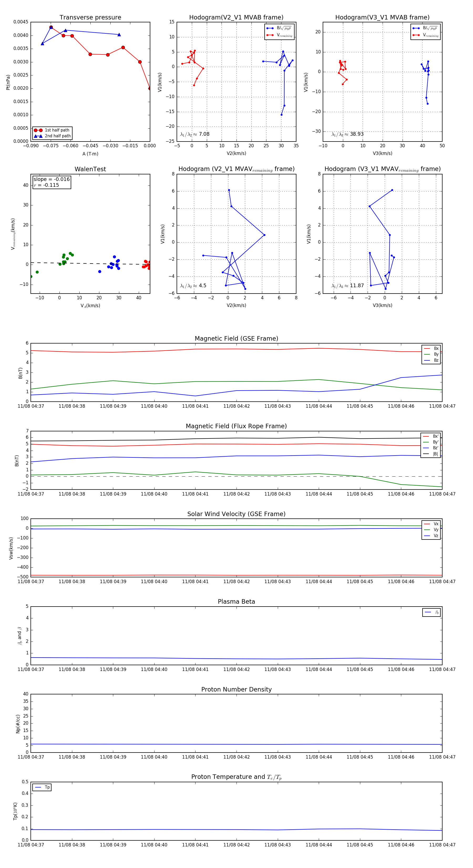This screenshot has height=868, width=473.
Task: Select the "Magnetic Field (Flux Rope Frame)" title
Action: [236, 426]
